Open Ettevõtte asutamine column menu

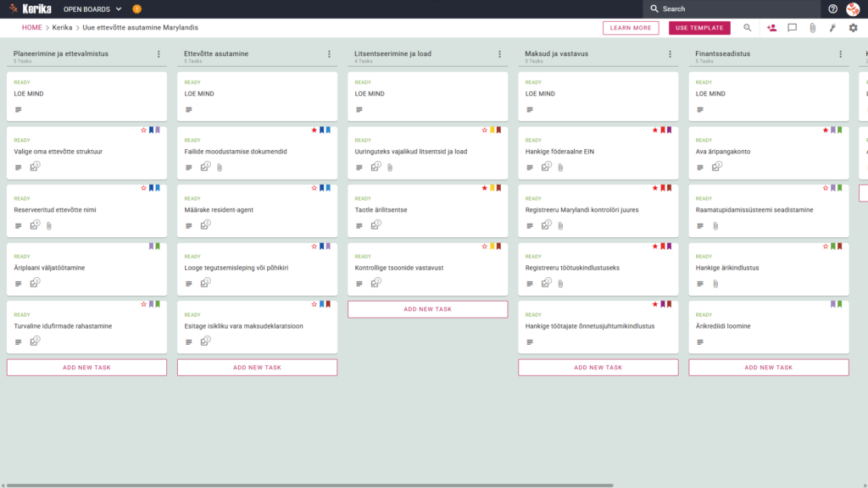coord(330,54)
